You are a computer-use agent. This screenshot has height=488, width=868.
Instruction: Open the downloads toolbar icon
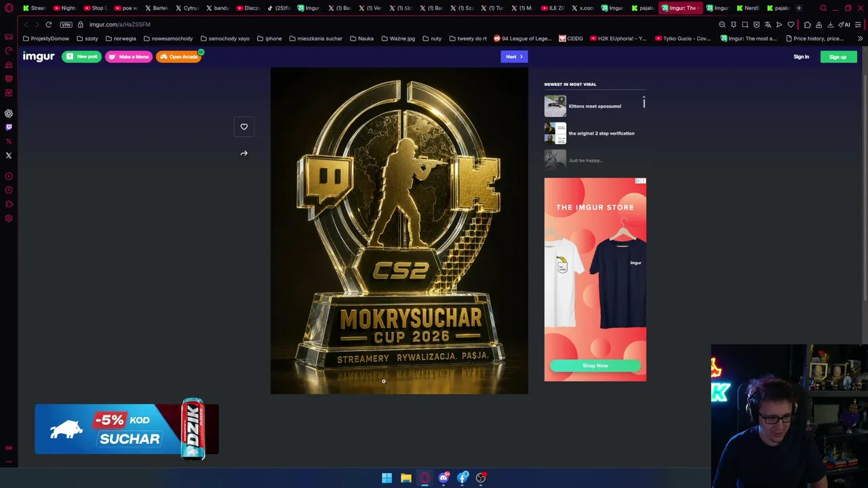830,24
